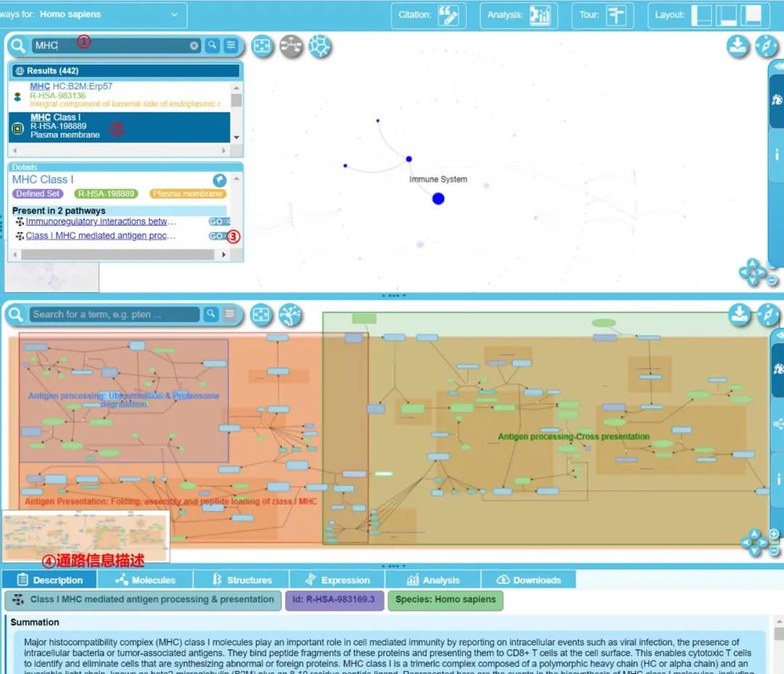The height and width of the screenshot is (674, 784).
Task: Open the Analysis tool icon
Action: click(539, 15)
